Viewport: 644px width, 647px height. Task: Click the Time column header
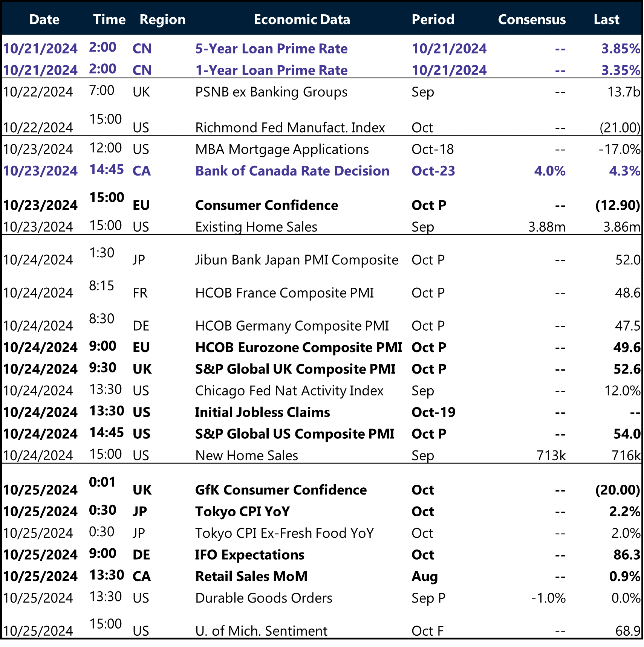tap(109, 19)
